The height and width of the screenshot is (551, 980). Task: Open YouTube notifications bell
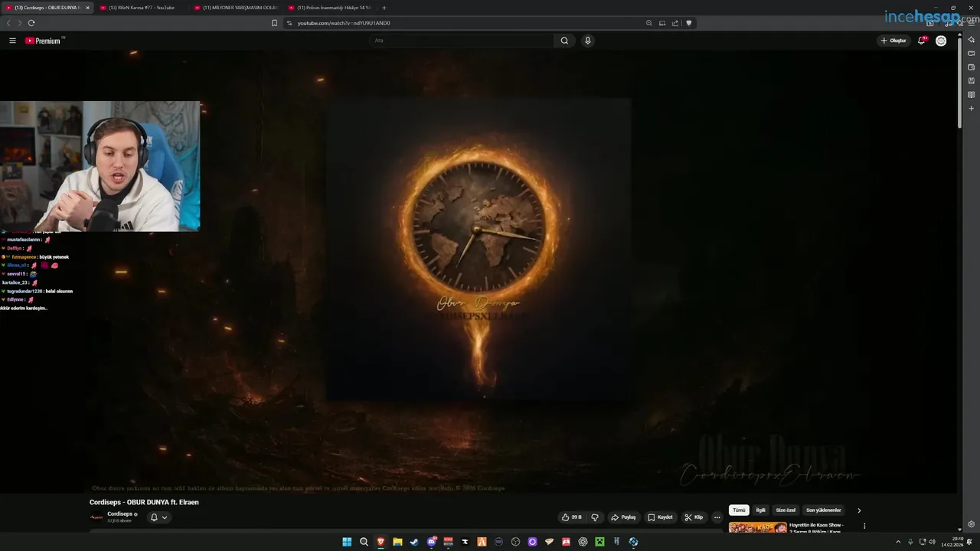[922, 41]
